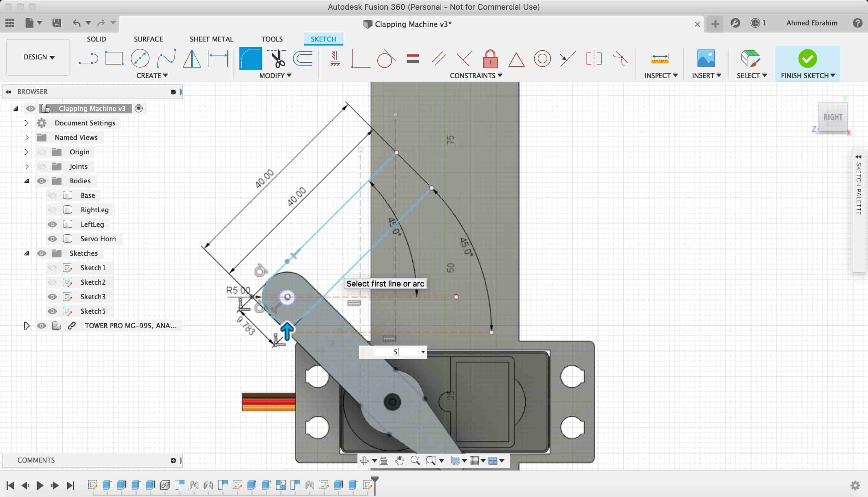
Task: Hide the Servo Horn body
Action: 52,239
